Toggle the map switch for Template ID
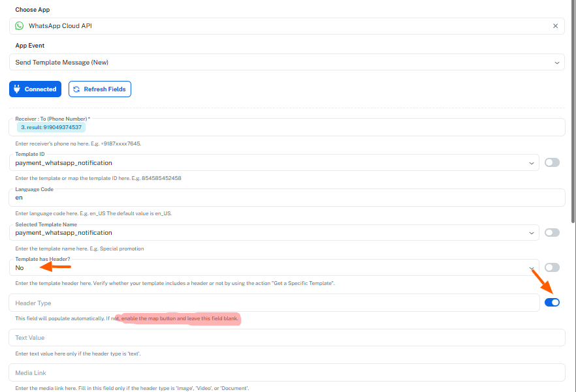 [x=552, y=162]
